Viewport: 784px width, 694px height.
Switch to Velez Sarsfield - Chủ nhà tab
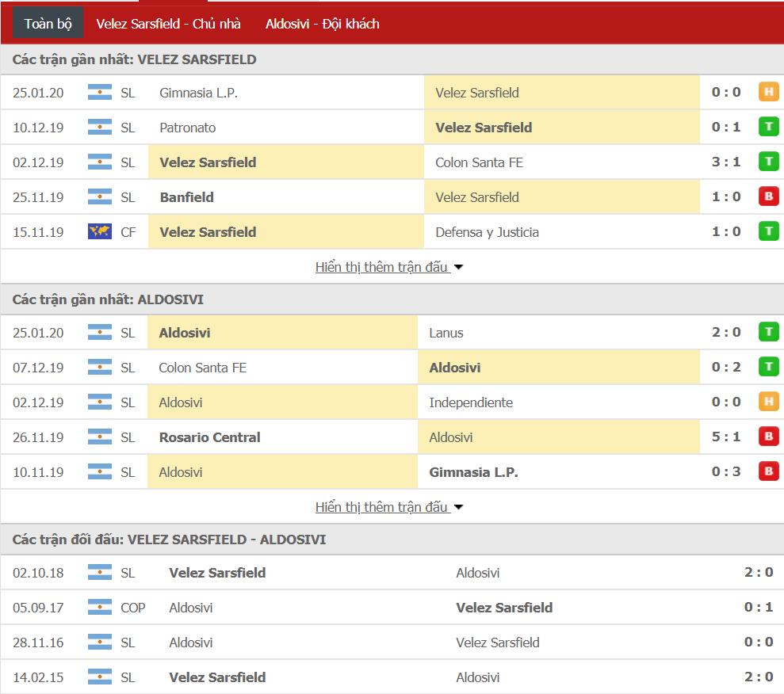pyautogui.click(x=168, y=24)
